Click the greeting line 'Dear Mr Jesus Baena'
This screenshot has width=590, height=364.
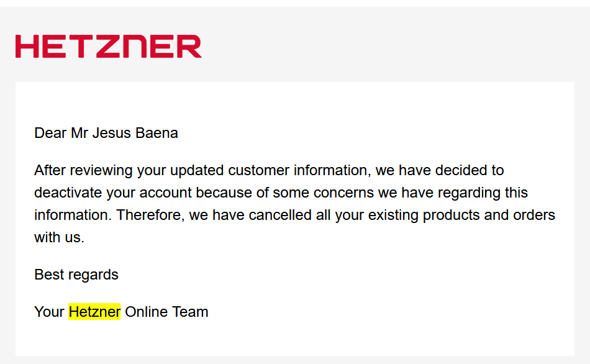[x=106, y=133]
